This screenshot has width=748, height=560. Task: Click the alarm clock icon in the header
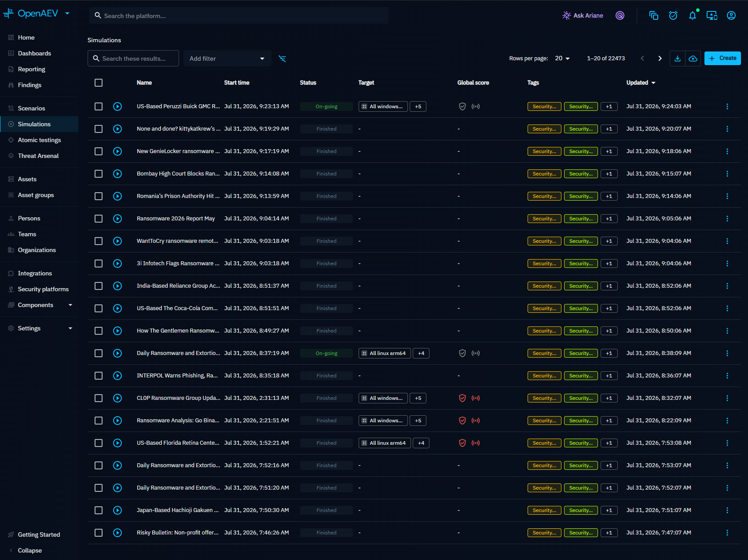click(x=673, y=15)
